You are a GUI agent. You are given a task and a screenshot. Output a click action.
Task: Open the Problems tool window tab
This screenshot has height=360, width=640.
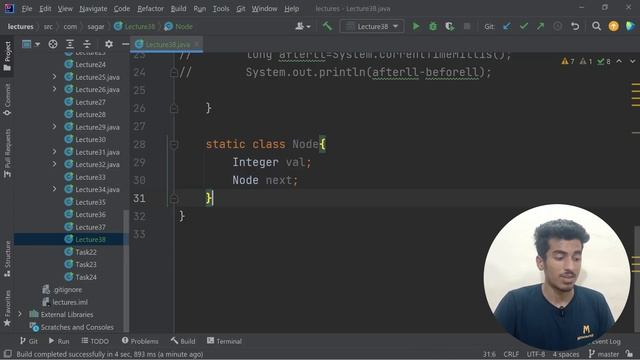pyautogui.click(x=140, y=341)
